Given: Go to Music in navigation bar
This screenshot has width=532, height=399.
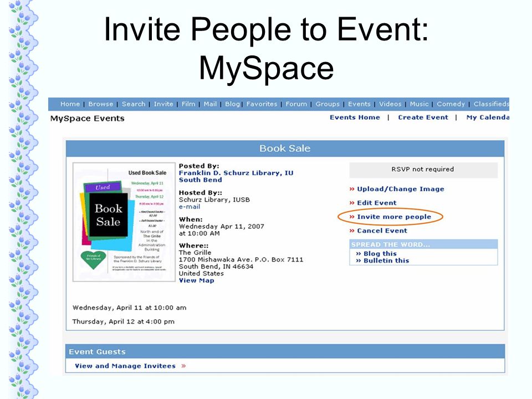Looking at the screenshot, I should (x=419, y=104).
